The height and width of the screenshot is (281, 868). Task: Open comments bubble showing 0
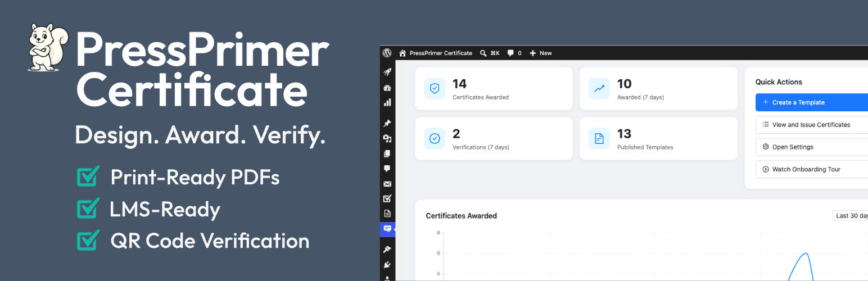[x=514, y=53]
